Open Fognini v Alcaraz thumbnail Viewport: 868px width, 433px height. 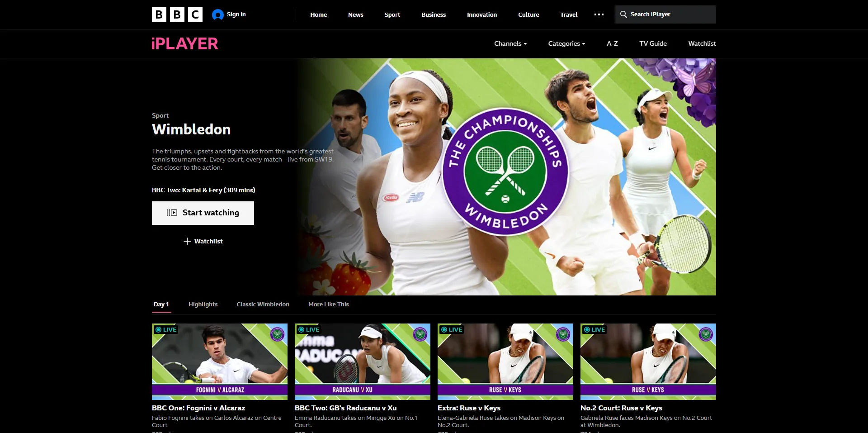click(x=220, y=362)
